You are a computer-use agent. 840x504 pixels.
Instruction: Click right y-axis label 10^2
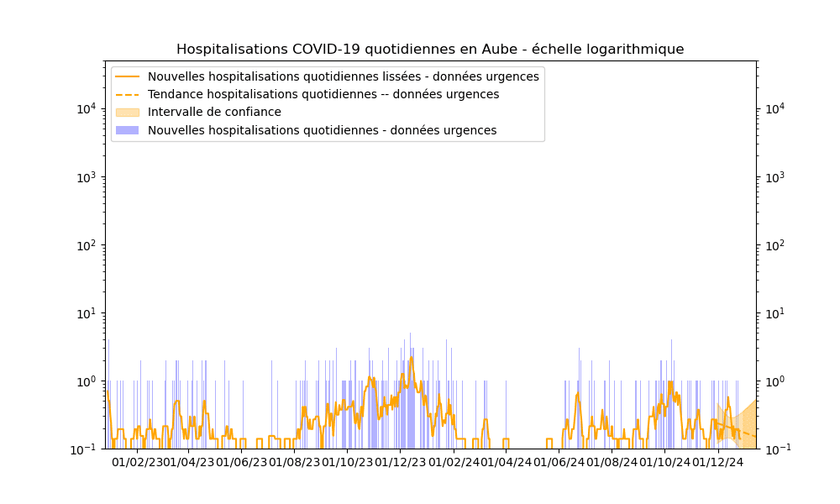click(774, 244)
